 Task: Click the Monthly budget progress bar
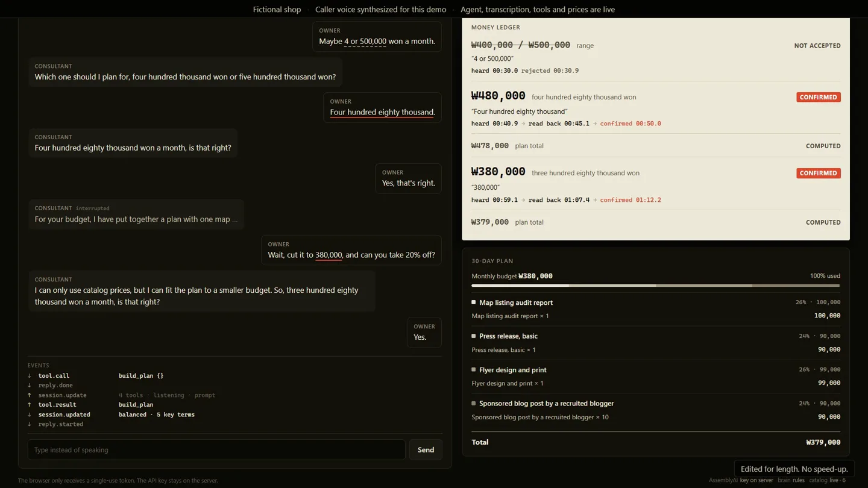tap(656, 286)
